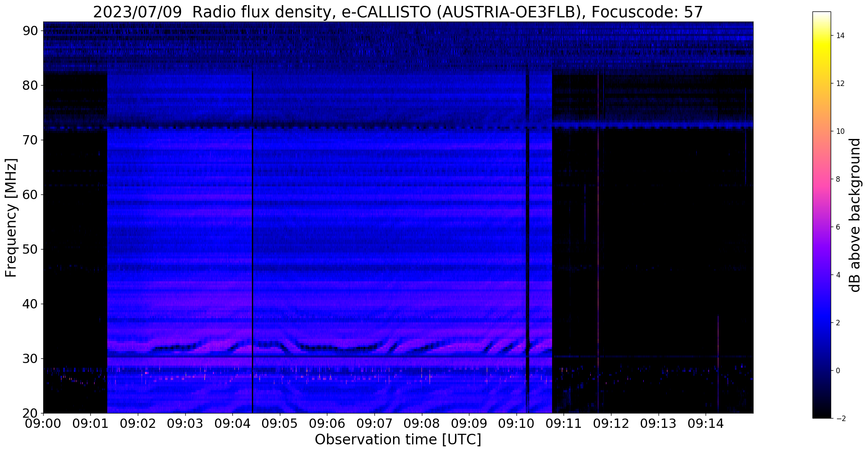Click the 70 MHz frequency tick label
The height and width of the screenshot is (452, 868).
[31, 140]
